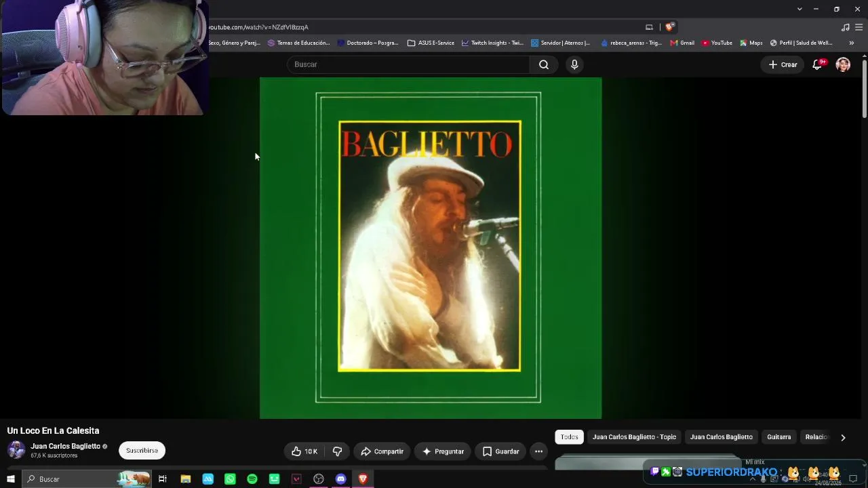The width and height of the screenshot is (868, 488).
Task: Open Windows notification center icon
Action: (853, 479)
